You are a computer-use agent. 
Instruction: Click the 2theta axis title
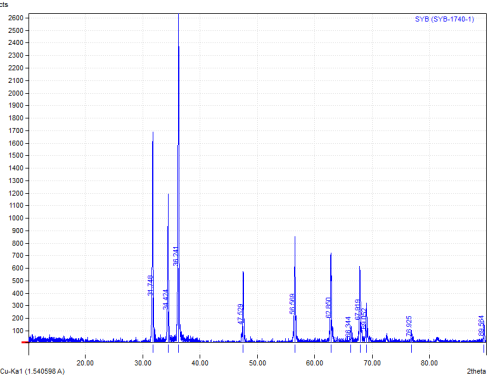coord(476,371)
